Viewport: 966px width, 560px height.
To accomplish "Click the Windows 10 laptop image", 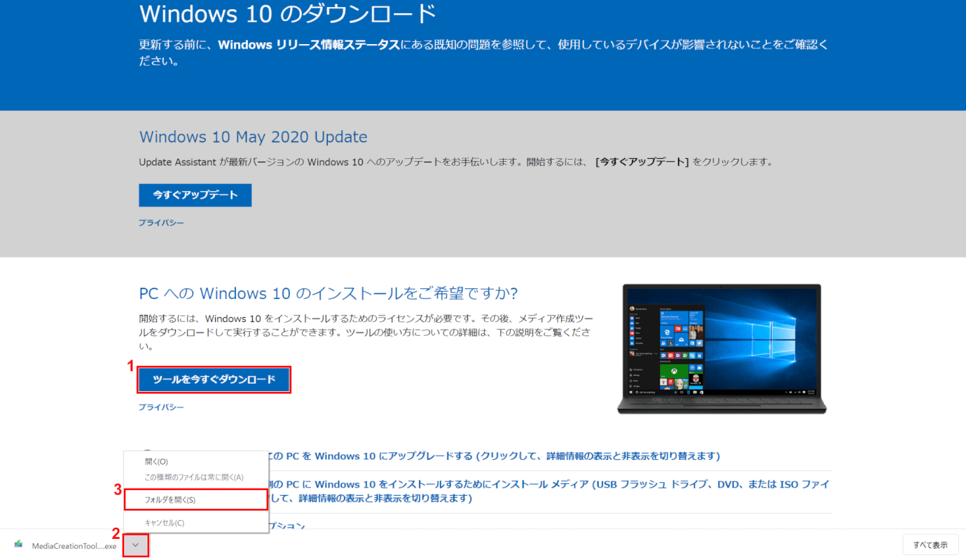I will click(x=722, y=348).
